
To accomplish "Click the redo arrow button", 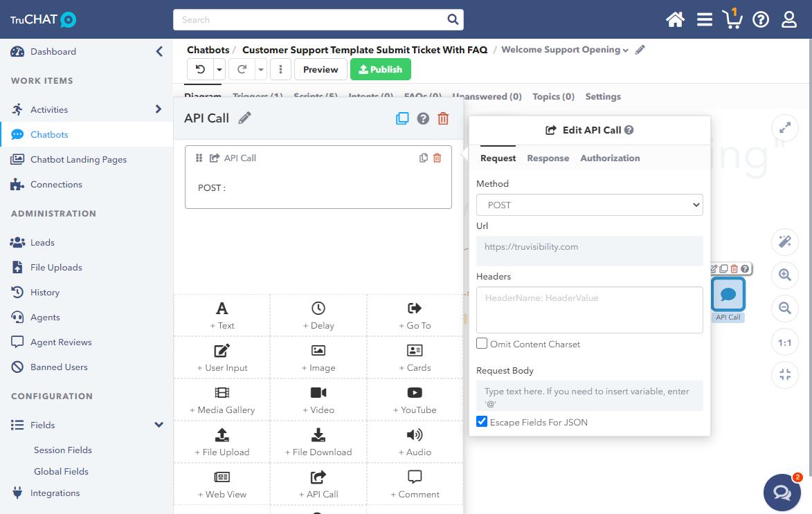I will 242,69.
